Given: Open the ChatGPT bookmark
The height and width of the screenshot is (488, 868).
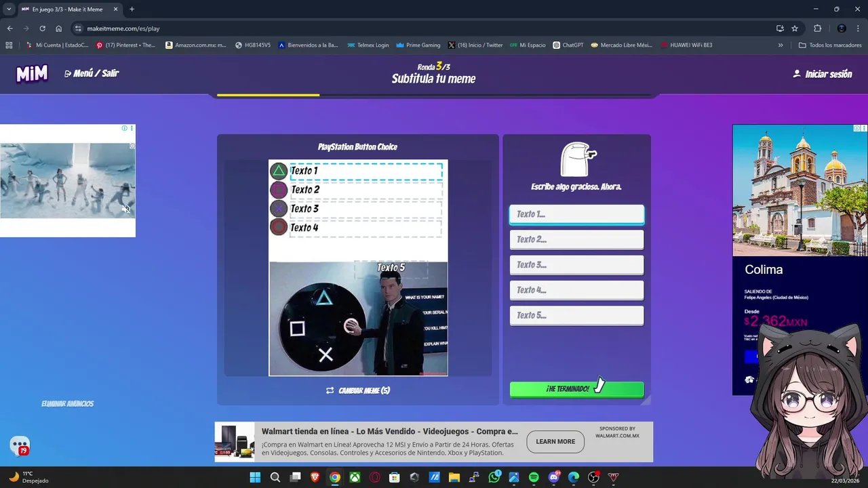Looking at the screenshot, I should click(568, 45).
